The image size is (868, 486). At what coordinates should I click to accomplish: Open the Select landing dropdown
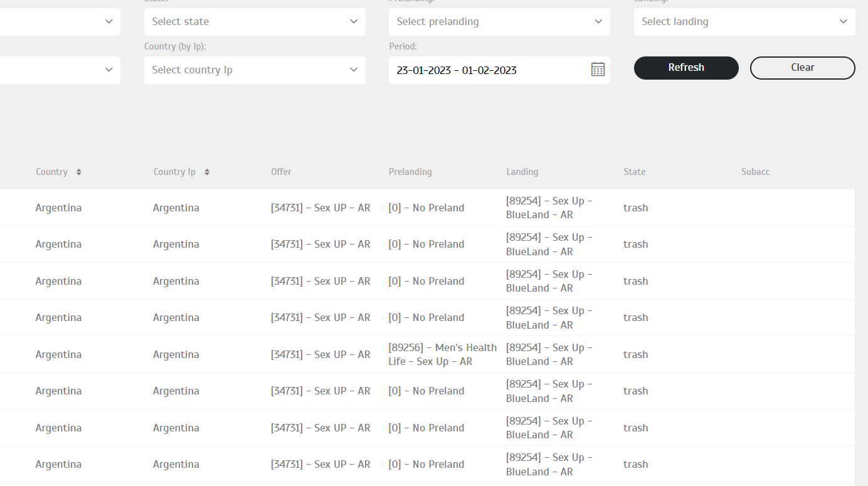click(x=744, y=21)
